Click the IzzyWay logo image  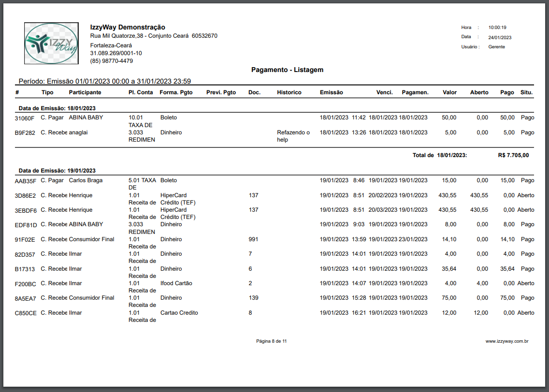(x=51, y=44)
